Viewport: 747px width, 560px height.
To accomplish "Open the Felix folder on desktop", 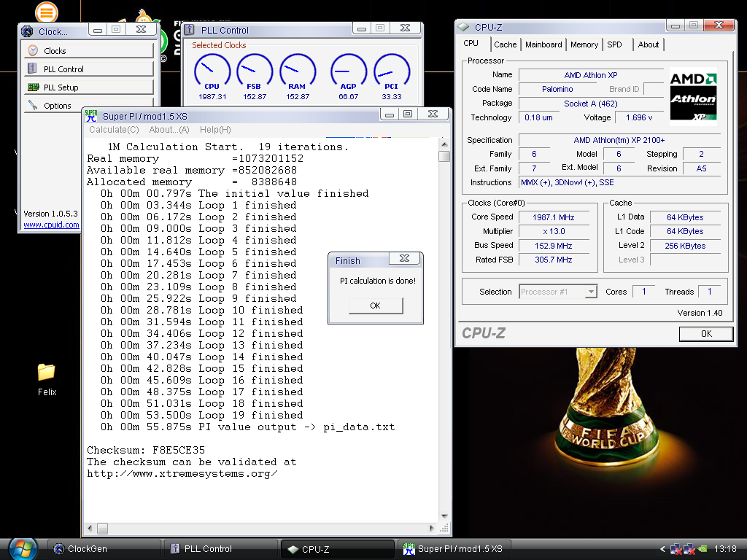I will (47, 379).
